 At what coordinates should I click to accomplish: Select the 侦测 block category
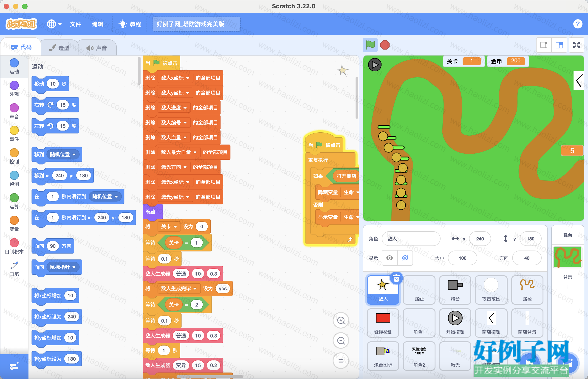click(14, 179)
